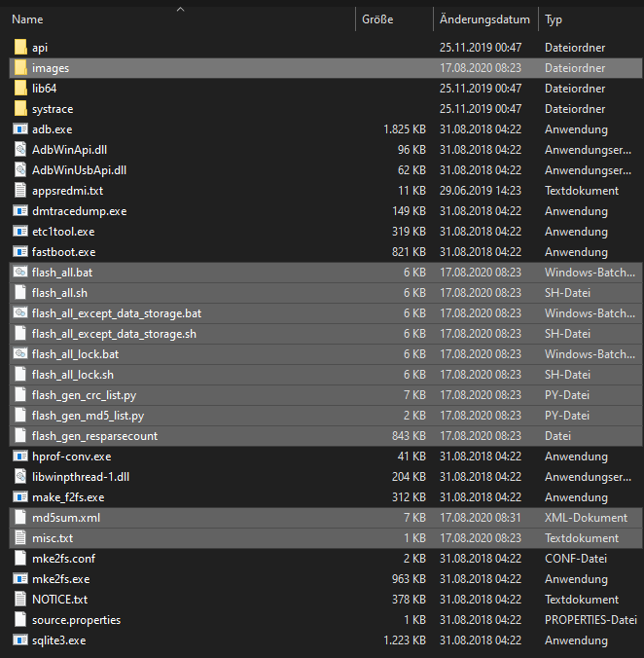Click the sort arrow above Name column

click(x=180, y=9)
